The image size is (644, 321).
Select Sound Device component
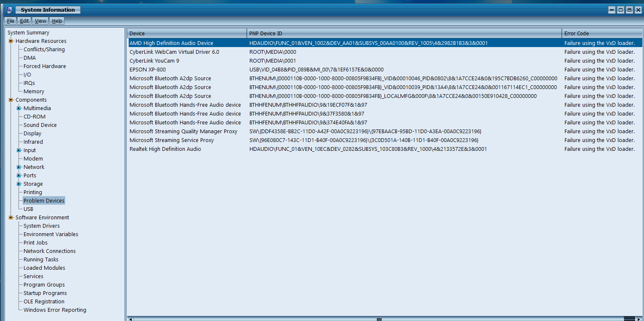click(x=40, y=125)
